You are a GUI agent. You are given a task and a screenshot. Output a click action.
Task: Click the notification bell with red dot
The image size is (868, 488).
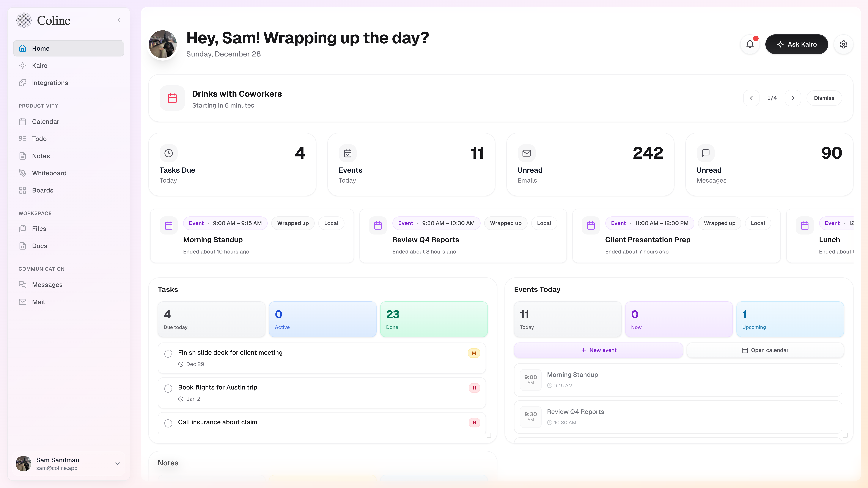click(750, 44)
